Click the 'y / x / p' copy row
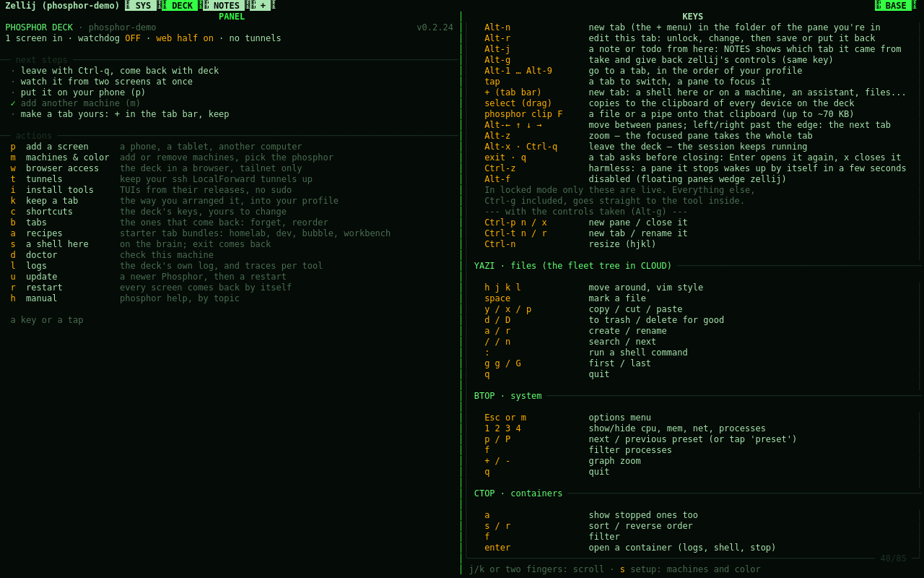Viewport: 924px width, 578px height. point(583,309)
